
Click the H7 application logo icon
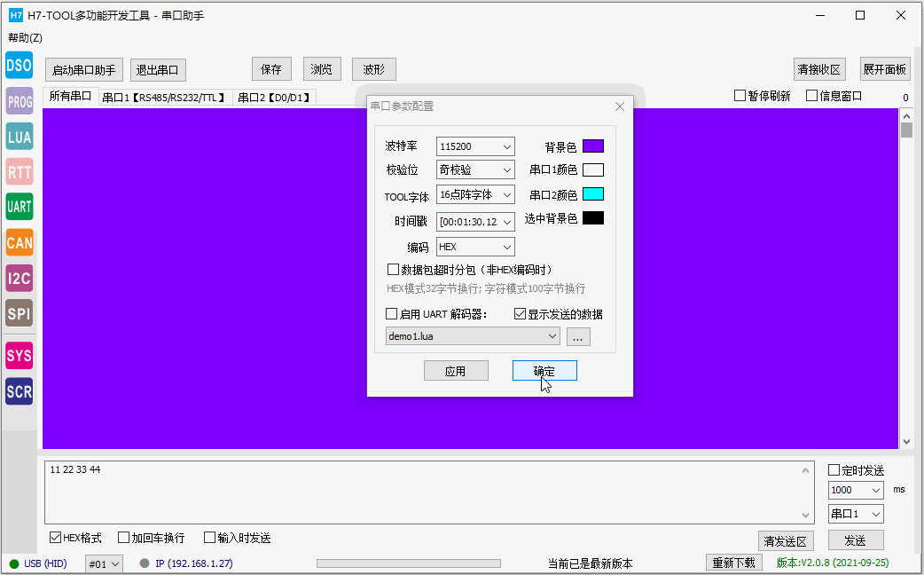point(16,15)
